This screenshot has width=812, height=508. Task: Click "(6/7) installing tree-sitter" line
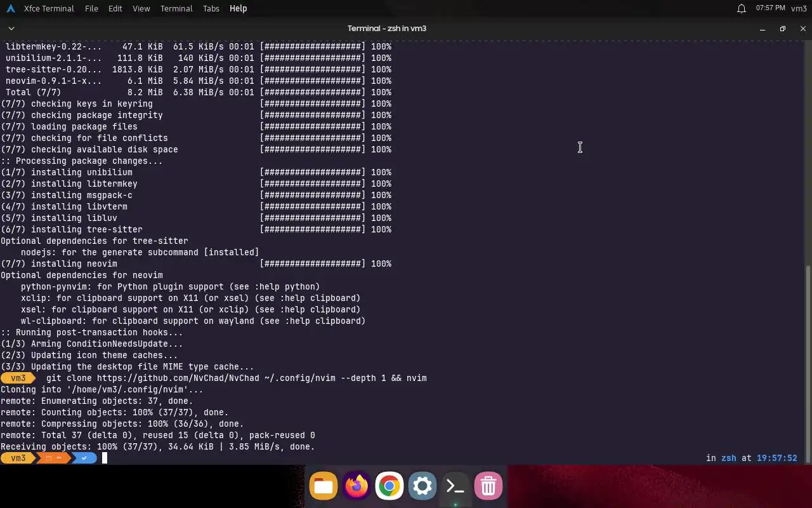coord(196,230)
